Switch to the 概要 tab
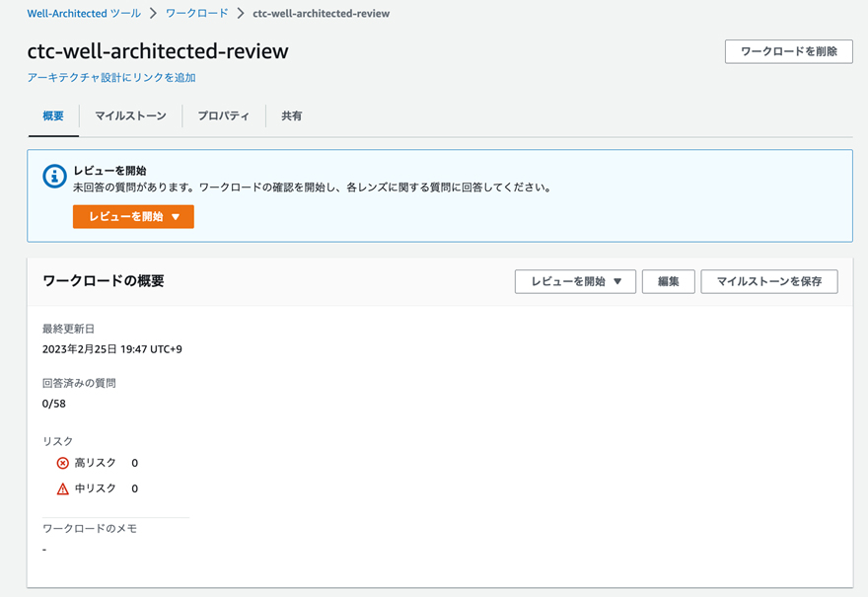Image resolution: width=868 pixels, height=597 pixels. pos(53,115)
